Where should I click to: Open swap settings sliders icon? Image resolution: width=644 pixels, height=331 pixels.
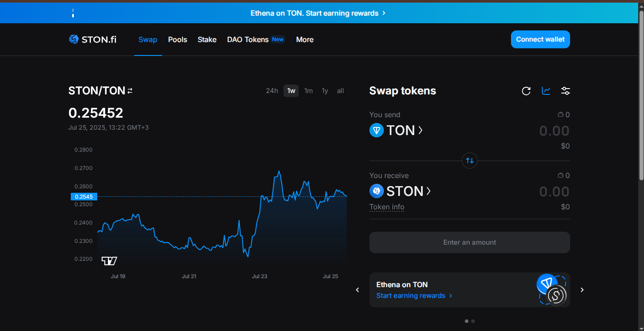pos(566,91)
